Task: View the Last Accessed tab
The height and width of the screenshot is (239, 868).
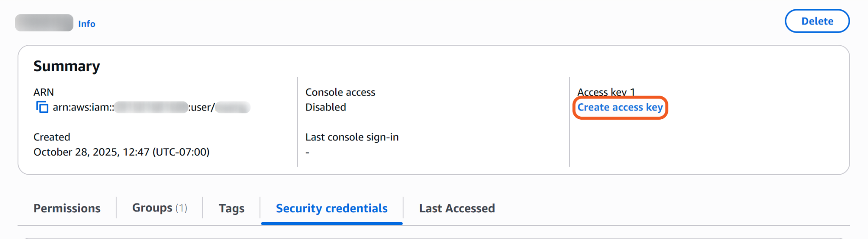Action: point(457,208)
